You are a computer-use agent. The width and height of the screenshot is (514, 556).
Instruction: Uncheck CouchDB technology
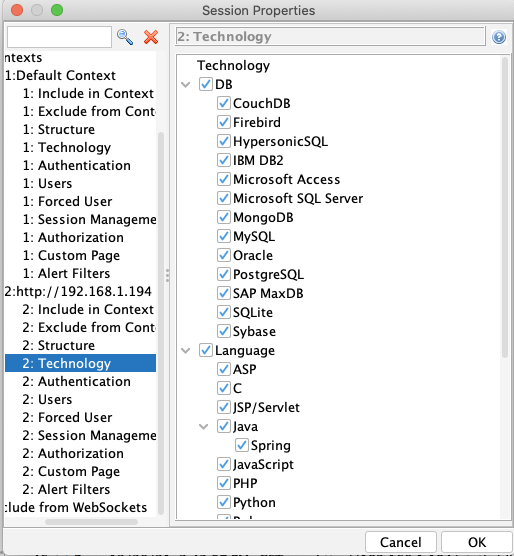pyautogui.click(x=224, y=103)
